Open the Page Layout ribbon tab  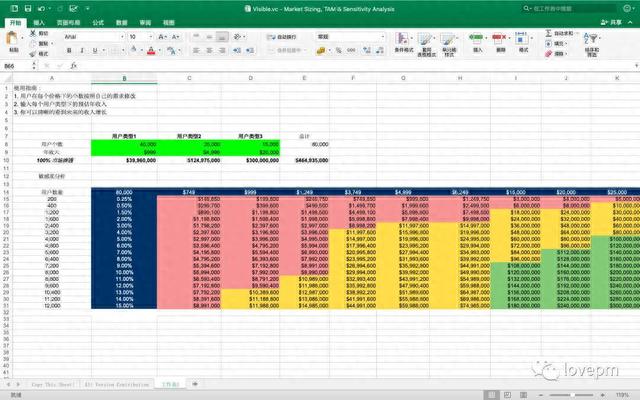68,23
